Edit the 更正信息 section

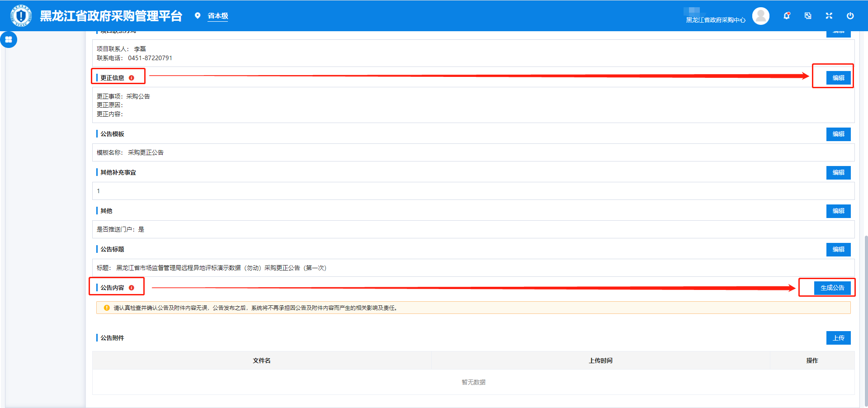[x=839, y=78]
